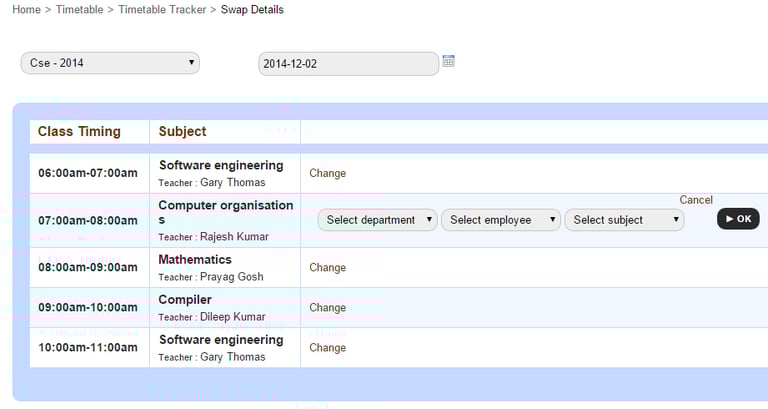The height and width of the screenshot is (409, 768).
Task: Open the Select department dropdown
Action: pyautogui.click(x=378, y=220)
